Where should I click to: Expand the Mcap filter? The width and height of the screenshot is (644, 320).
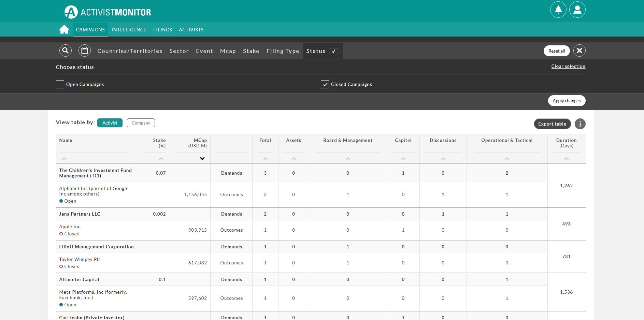point(228,51)
